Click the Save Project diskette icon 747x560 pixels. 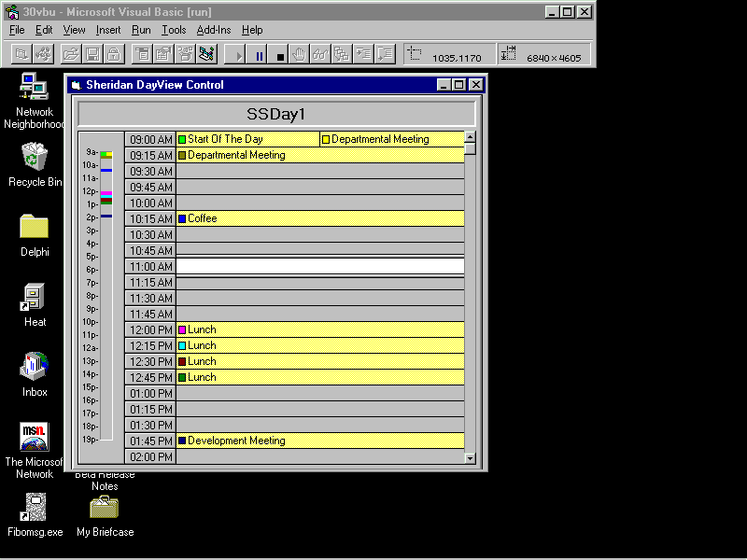pos(92,54)
